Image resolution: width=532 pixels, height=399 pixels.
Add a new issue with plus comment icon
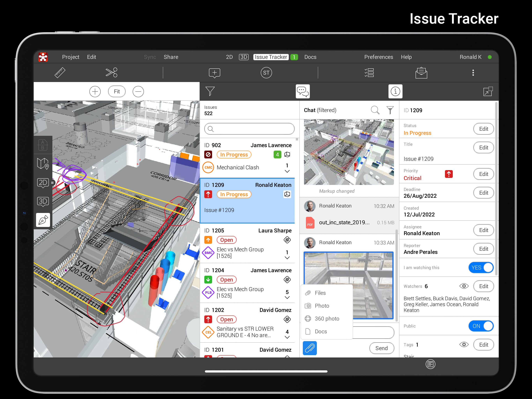point(214,73)
